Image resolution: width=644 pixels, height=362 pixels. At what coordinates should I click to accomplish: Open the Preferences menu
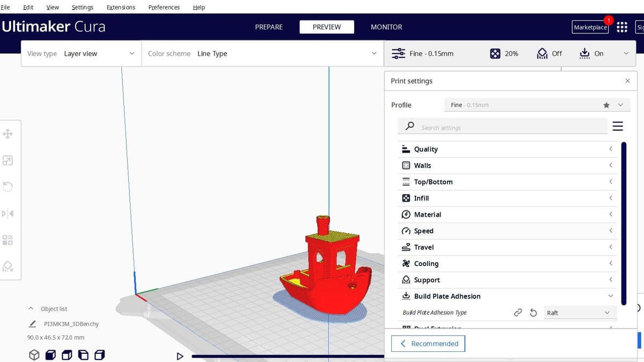164,8
